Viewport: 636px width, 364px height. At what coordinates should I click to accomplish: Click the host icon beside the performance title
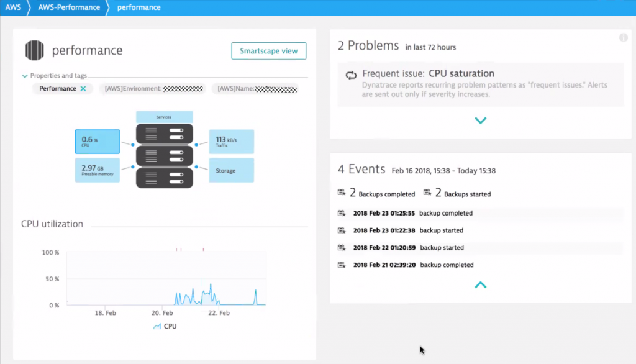click(x=34, y=50)
